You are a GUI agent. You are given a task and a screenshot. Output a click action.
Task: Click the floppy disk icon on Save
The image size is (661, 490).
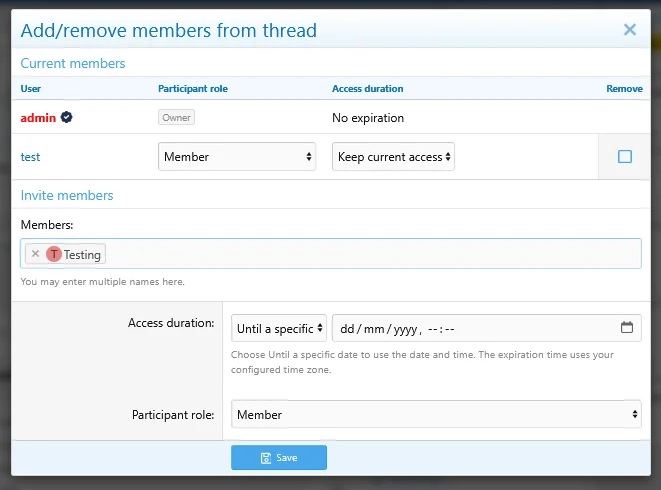click(x=266, y=458)
